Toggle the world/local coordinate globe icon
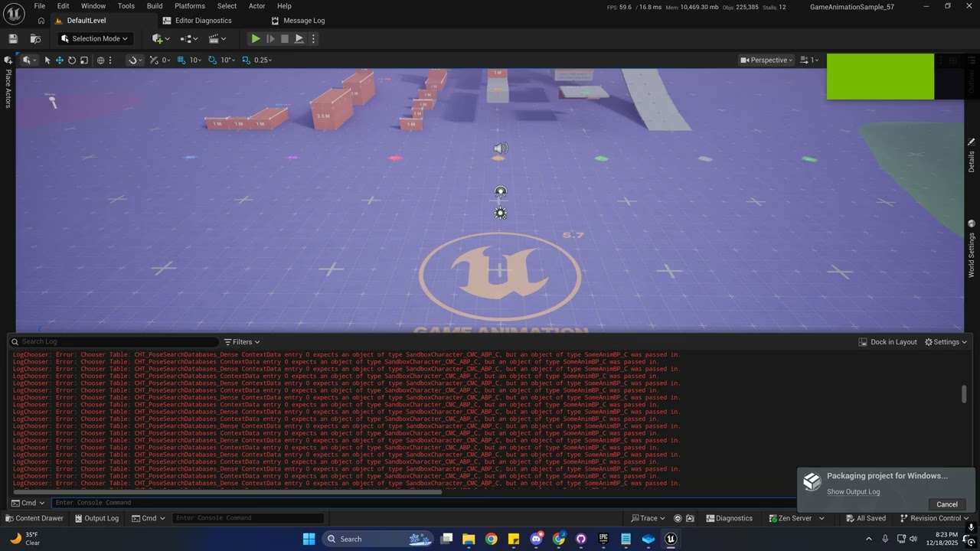Viewport: 980px width, 551px height. pyautogui.click(x=100, y=60)
